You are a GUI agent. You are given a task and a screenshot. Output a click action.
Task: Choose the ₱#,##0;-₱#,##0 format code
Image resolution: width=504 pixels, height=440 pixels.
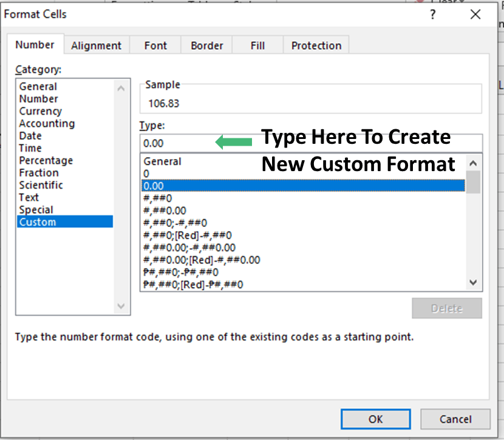pyautogui.click(x=303, y=272)
